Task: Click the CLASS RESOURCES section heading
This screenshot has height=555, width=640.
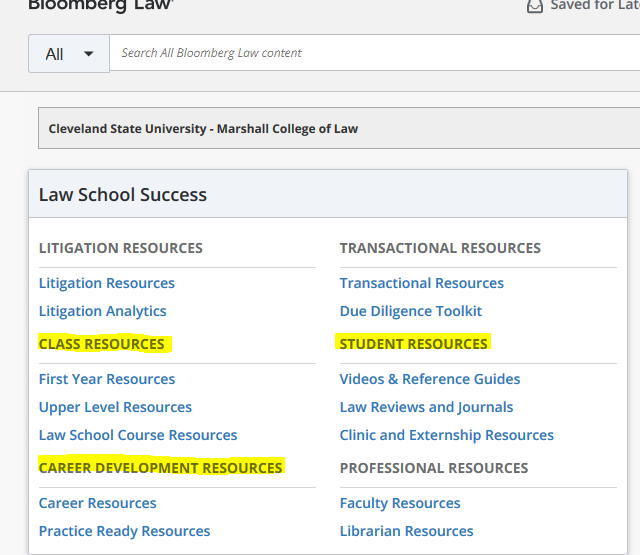Action: coord(102,344)
